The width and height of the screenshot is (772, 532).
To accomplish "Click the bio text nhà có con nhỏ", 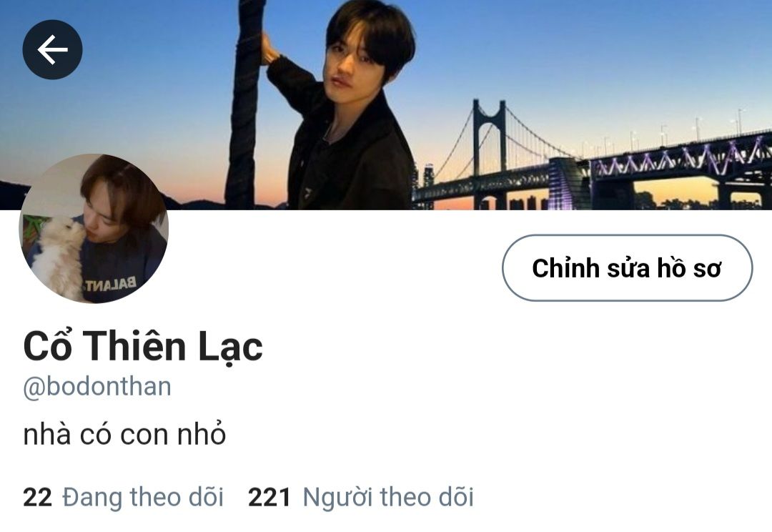I will click(124, 434).
